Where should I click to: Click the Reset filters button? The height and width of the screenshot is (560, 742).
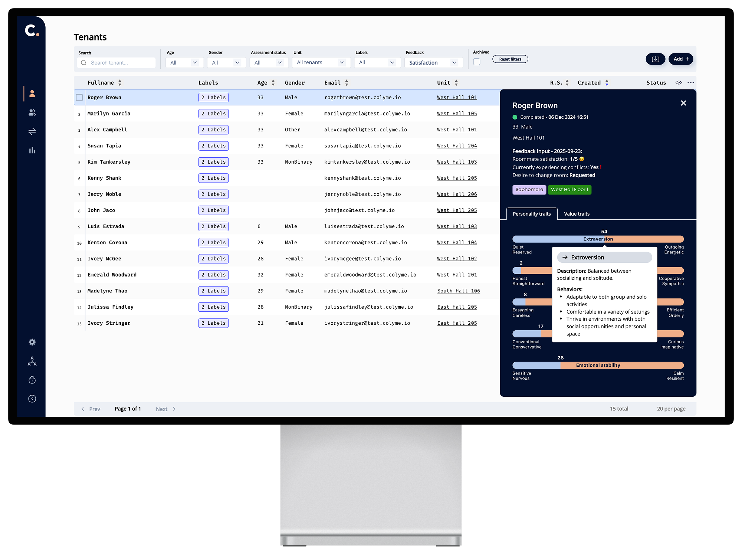510,59
